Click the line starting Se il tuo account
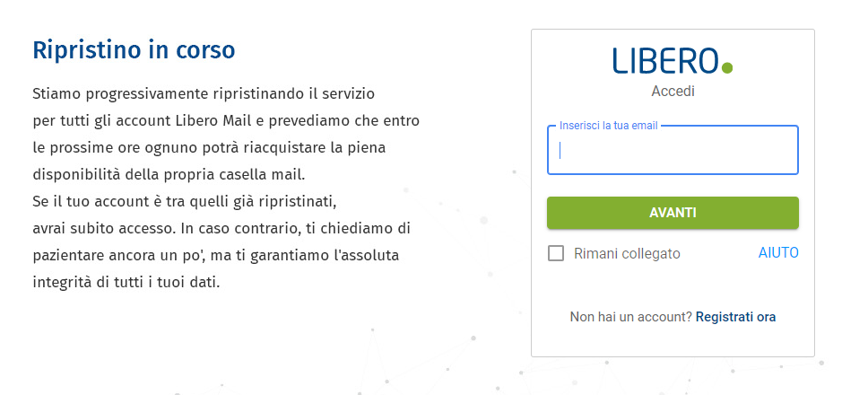Image resolution: width=868 pixels, height=395 pixels. tap(184, 201)
